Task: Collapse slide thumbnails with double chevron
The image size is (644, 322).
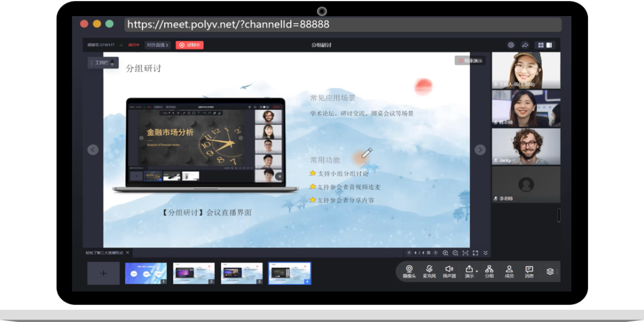Action: pyautogui.click(x=485, y=253)
